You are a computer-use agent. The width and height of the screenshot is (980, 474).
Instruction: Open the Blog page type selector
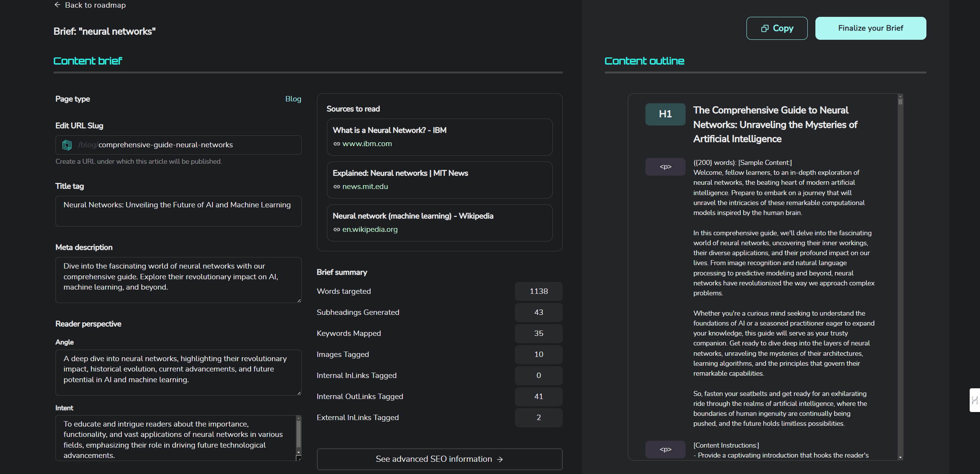point(293,99)
